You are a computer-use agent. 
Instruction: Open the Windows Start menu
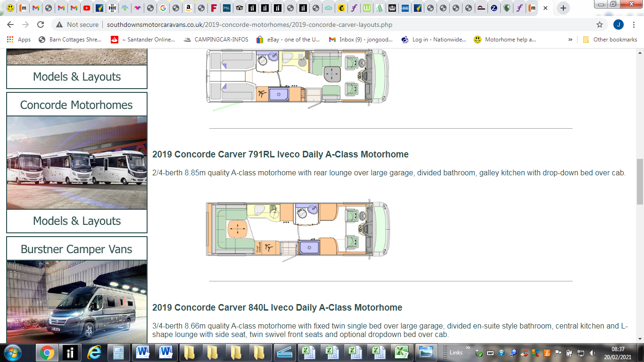11,353
